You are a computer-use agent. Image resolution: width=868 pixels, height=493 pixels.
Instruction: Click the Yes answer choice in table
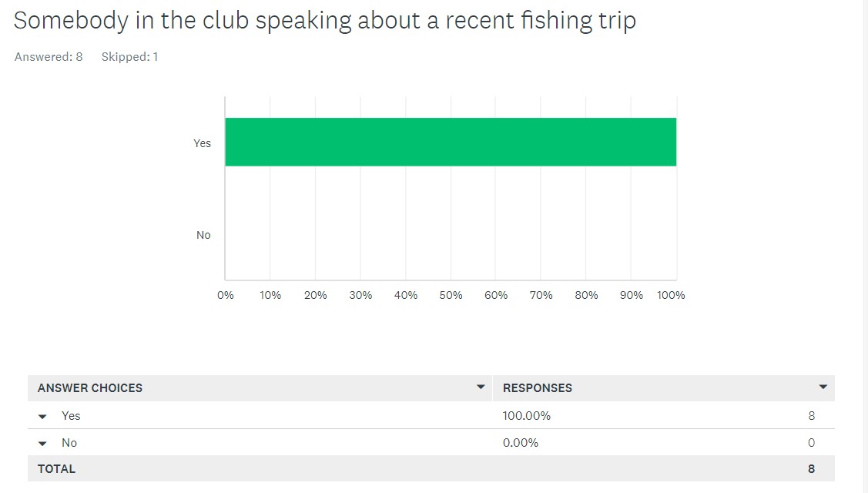pos(71,416)
